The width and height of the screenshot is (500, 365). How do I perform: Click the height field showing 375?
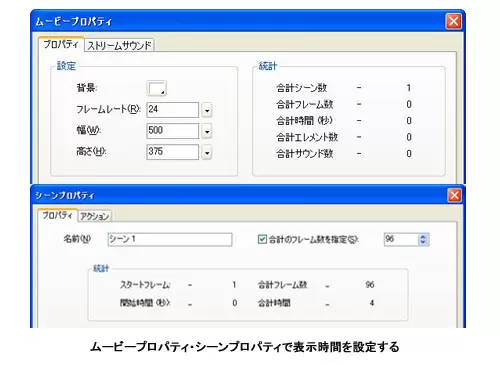click(x=173, y=152)
